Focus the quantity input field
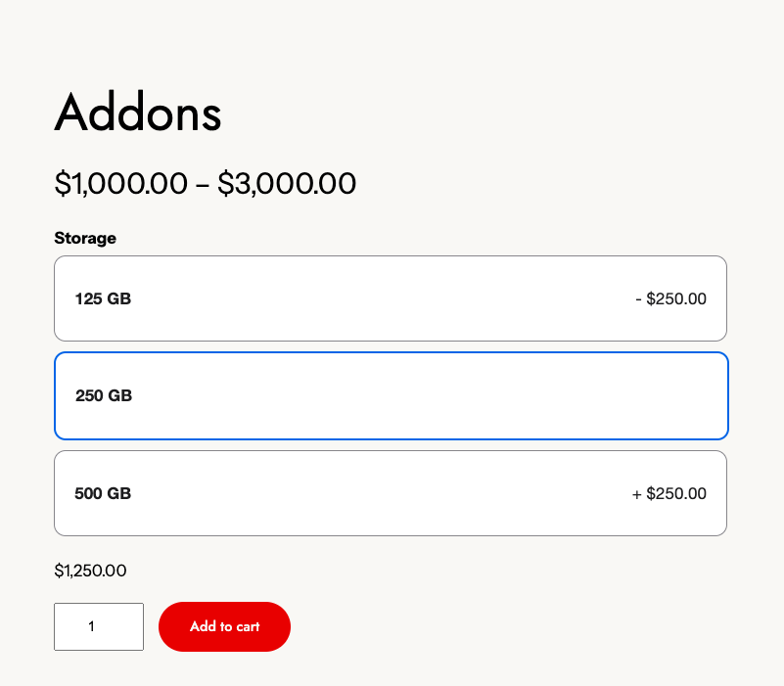Image resolution: width=784 pixels, height=686 pixels. (x=99, y=626)
